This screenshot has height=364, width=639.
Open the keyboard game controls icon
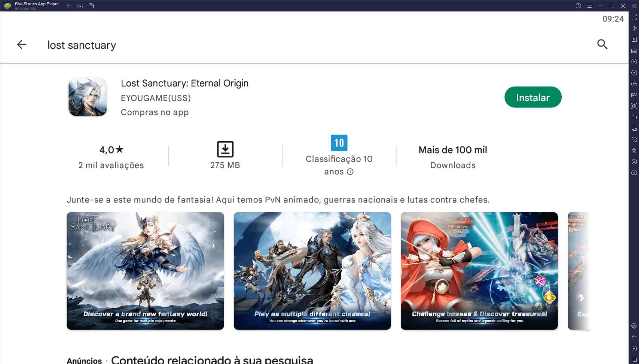[634, 50]
